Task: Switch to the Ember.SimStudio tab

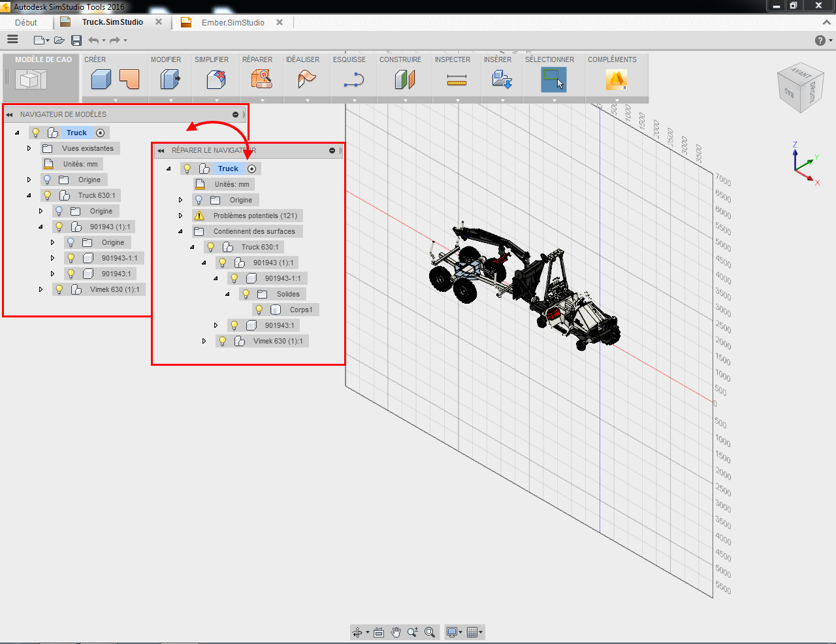Action: point(233,22)
